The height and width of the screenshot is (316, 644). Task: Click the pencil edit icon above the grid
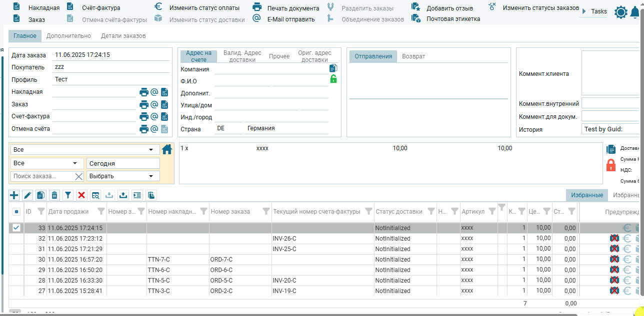27,195
